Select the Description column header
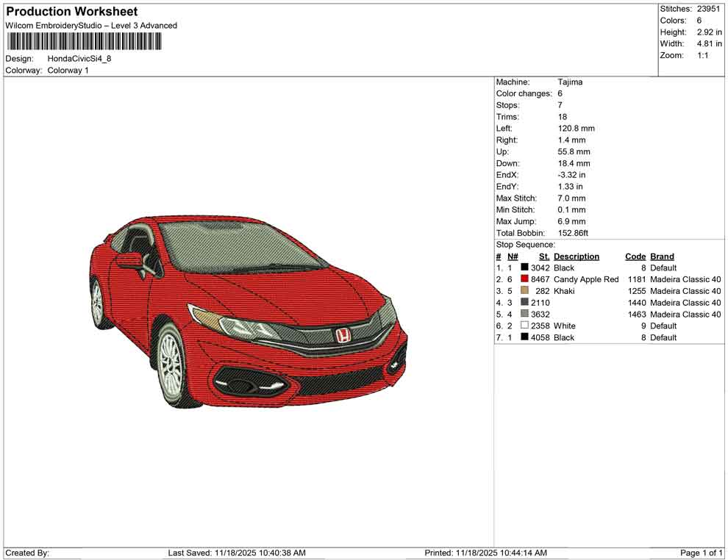728x560 pixels. 577,256
